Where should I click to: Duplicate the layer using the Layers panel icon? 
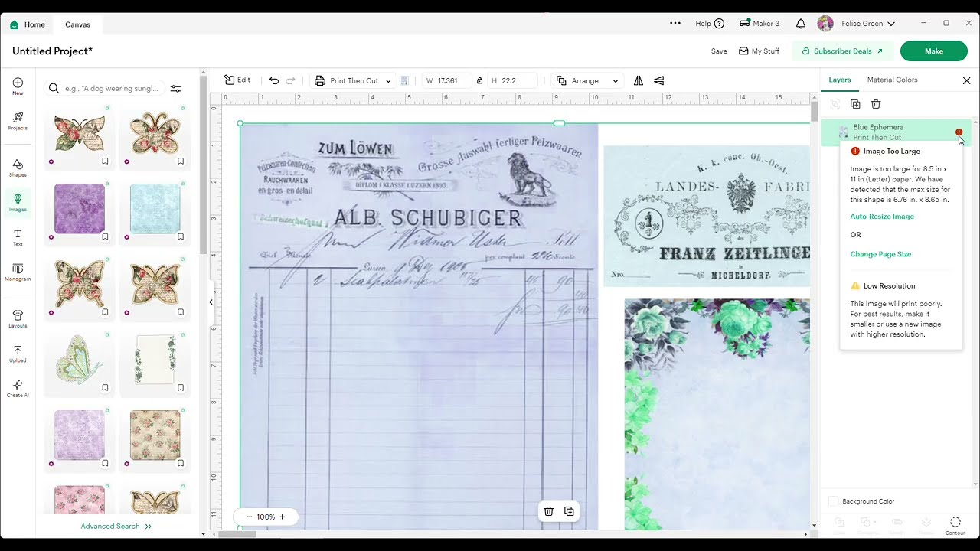coord(855,104)
